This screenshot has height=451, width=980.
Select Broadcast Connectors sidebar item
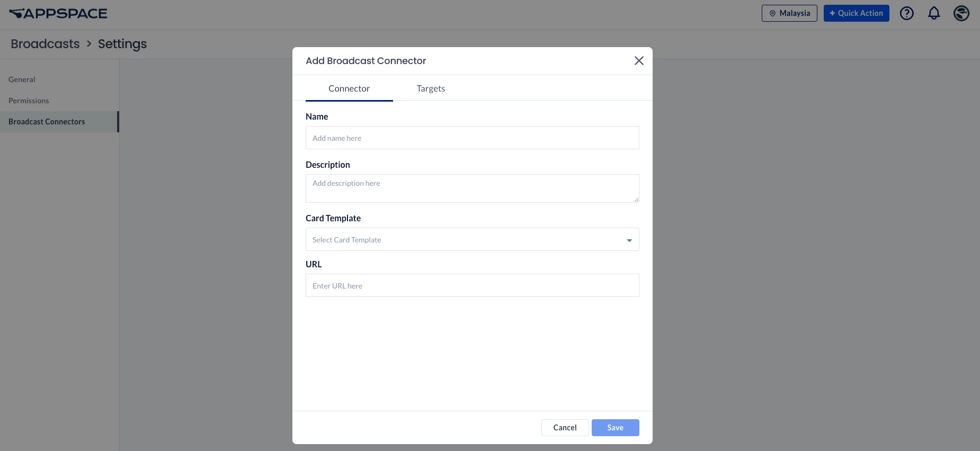[x=47, y=122]
